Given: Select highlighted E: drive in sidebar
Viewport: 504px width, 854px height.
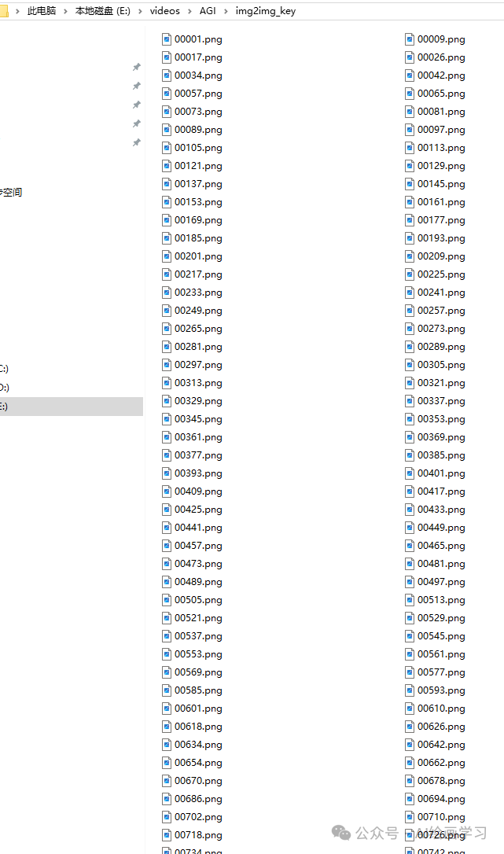Looking at the screenshot, I should click(x=72, y=407).
